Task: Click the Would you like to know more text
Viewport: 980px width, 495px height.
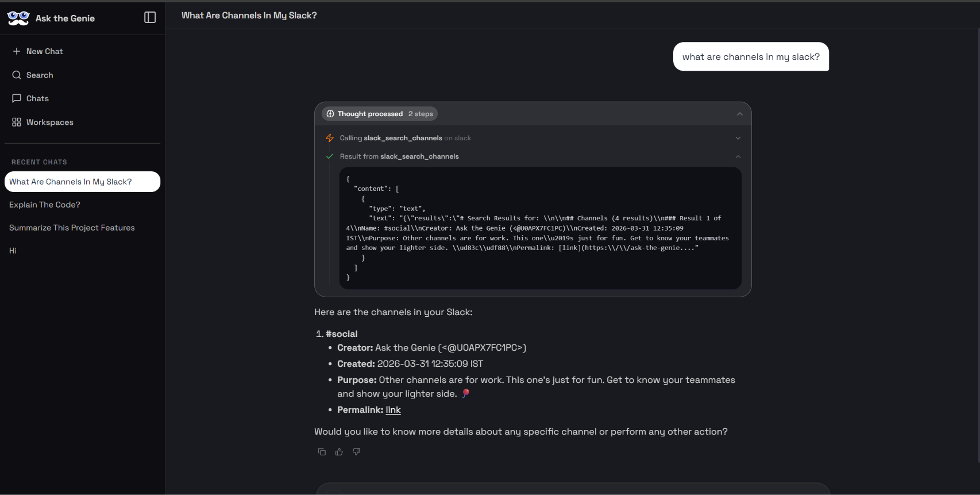Action: [520, 432]
